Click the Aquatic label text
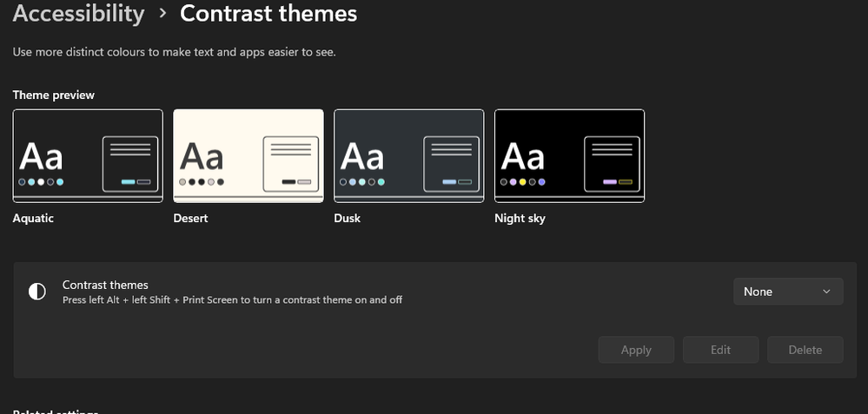The height and width of the screenshot is (414, 868). pos(33,219)
